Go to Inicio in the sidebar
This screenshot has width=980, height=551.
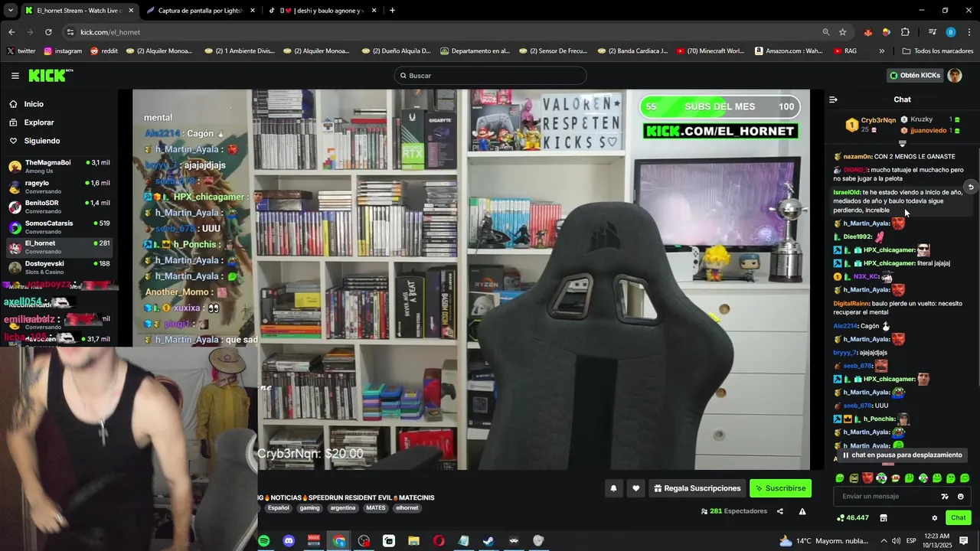[34, 104]
